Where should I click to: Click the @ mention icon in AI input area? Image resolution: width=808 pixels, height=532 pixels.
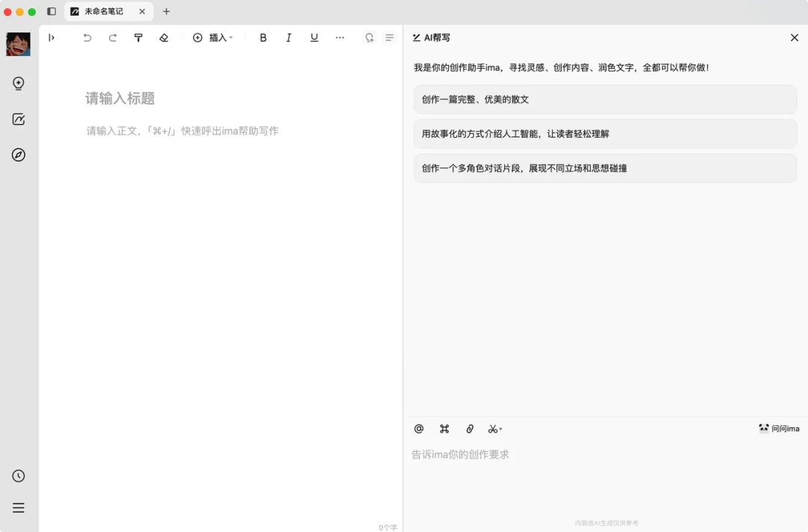[419, 429]
